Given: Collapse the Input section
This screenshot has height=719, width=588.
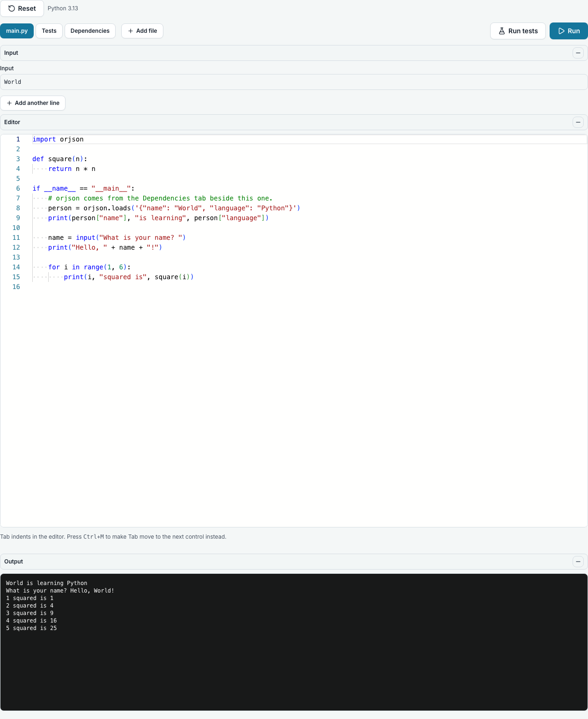Looking at the screenshot, I should pyautogui.click(x=578, y=53).
